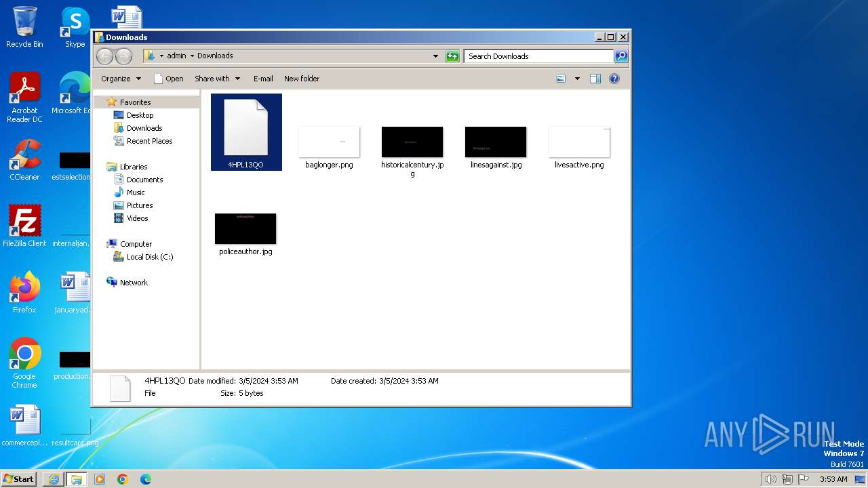The image size is (868, 488).
Task: Select livesactive.png thumbnail
Action: click(x=579, y=142)
